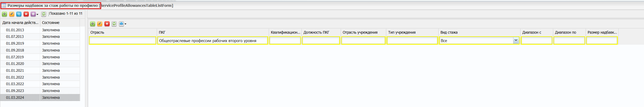Select the row dated 01.03.2024
The height and width of the screenshot is (107, 644).
pos(40,98)
